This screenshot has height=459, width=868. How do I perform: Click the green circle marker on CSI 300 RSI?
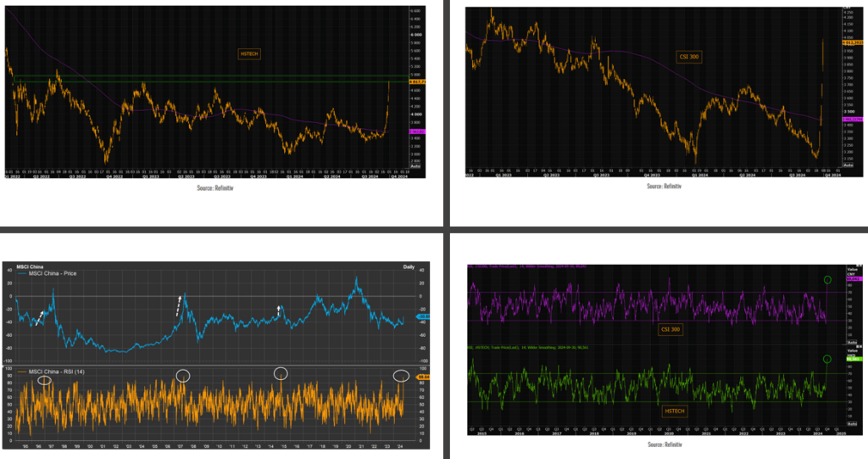click(x=826, y=280)
